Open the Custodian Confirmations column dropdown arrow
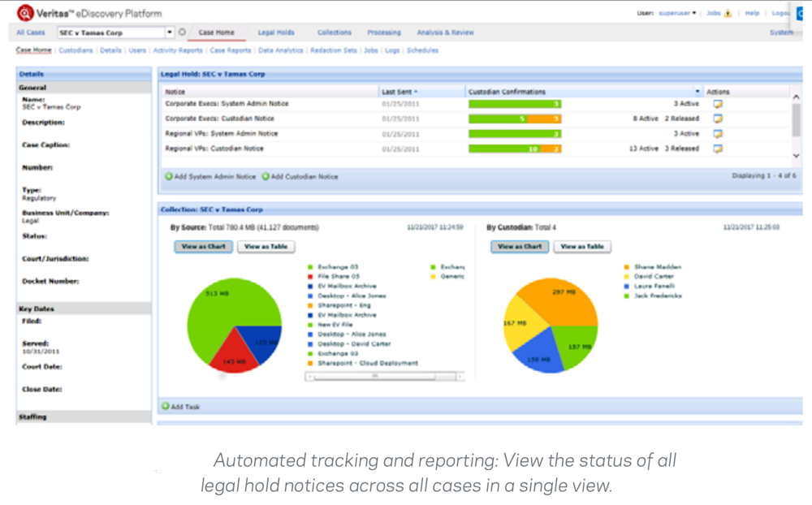The height and width of the screenshot is (505, 812). coord(698,92)
